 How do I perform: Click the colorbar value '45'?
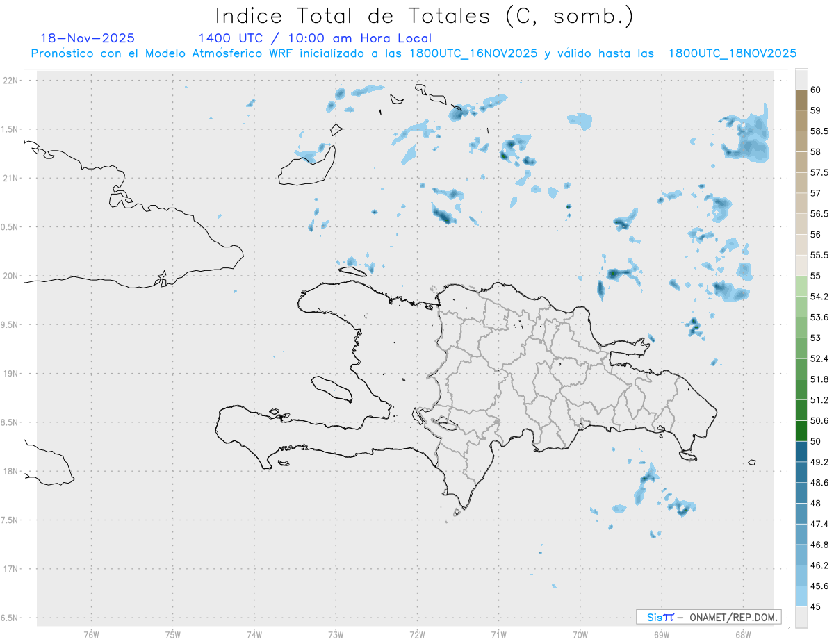[816, 606]
